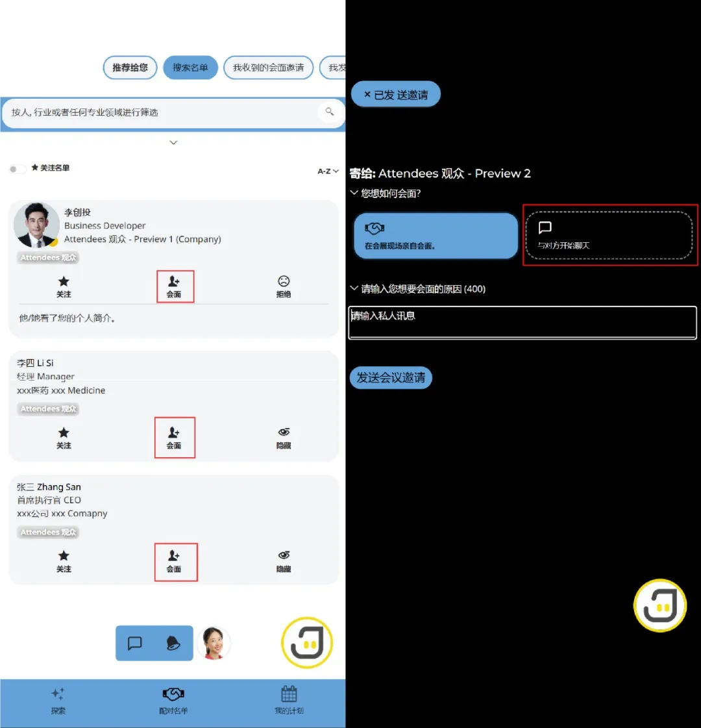The image size is (701, 728).
Task: Hide 张三 Zhang San using eye icon
Action: click(284, 557)
